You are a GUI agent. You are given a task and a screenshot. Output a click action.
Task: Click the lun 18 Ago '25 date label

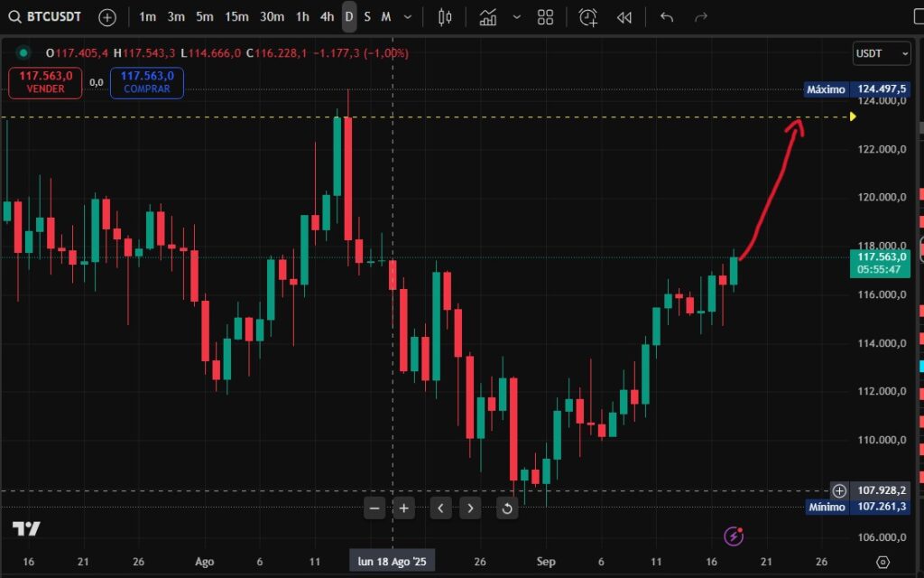coord(392,561)
